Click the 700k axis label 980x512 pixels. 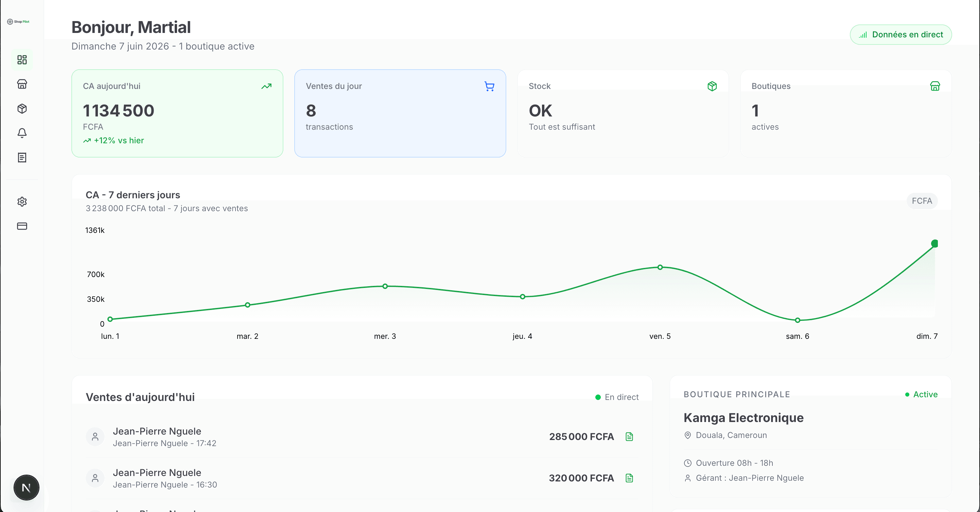tap(95, 274)
